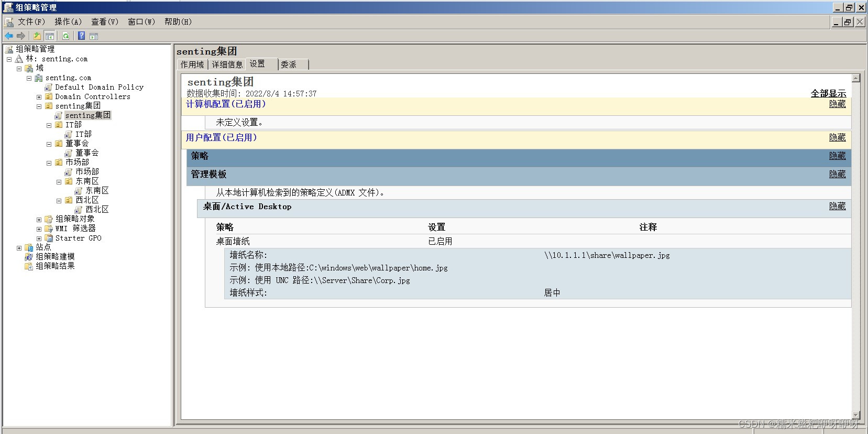Click the IT部 OU folder icon
Viewport: 868px width, 434px height.
click(x=59, y=125)
